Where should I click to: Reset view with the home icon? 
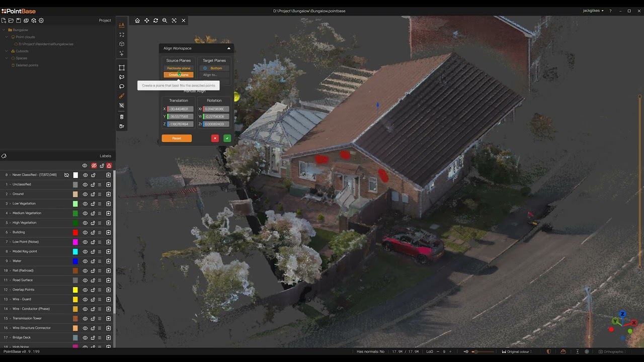pyautogui.click(x=137, y=21)
